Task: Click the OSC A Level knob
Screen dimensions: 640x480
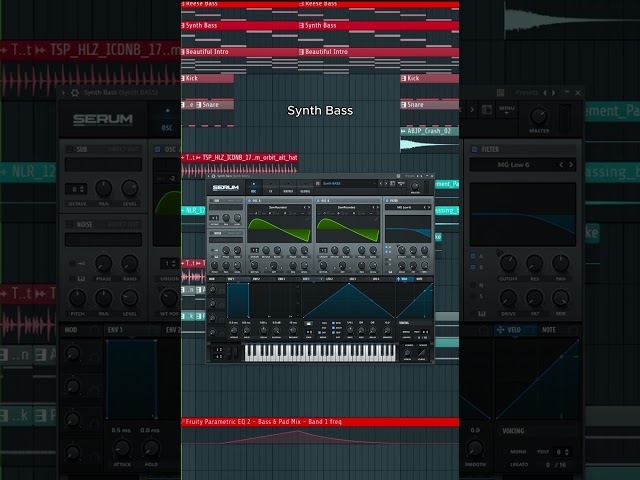Action: (x=304, y=265)
